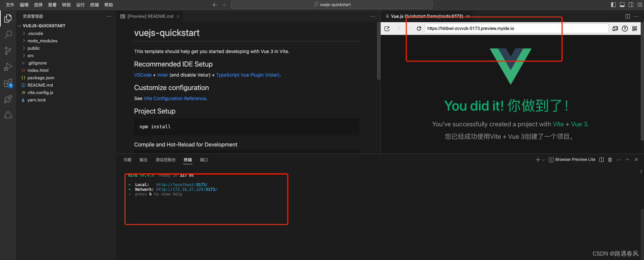Switch to the 调试控制台 panel tab

(166, 160)
